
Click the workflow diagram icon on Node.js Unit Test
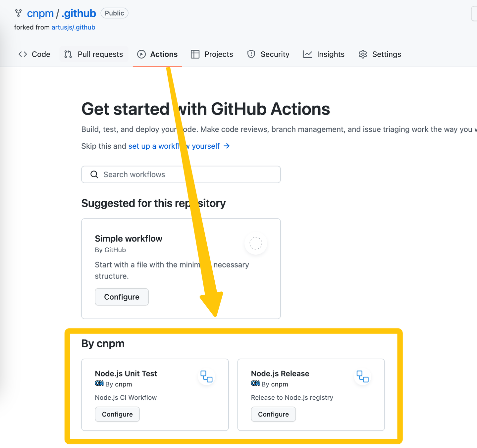tap(206, 376)
